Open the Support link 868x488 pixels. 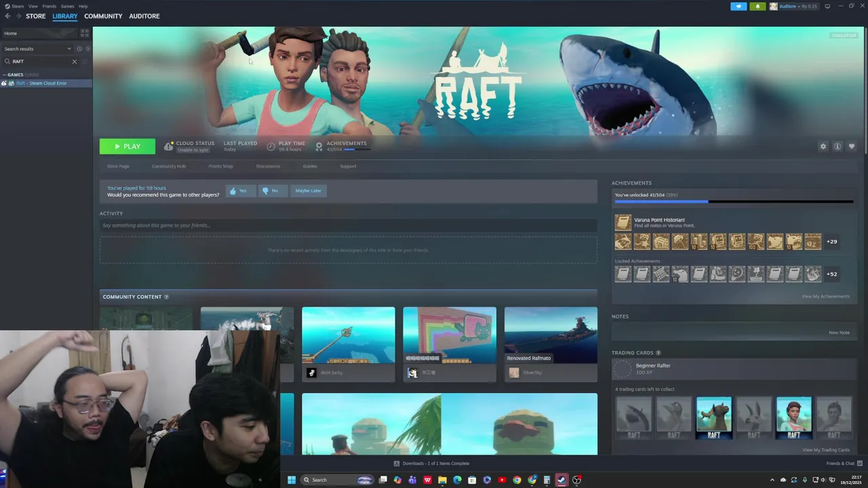(x=348, y=166)
